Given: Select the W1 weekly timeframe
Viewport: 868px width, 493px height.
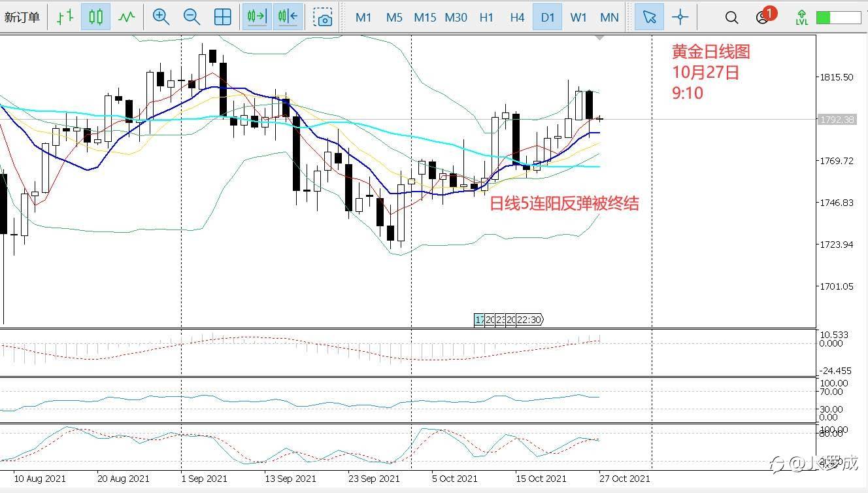Looking at the screenshot, I should (578, 18).
